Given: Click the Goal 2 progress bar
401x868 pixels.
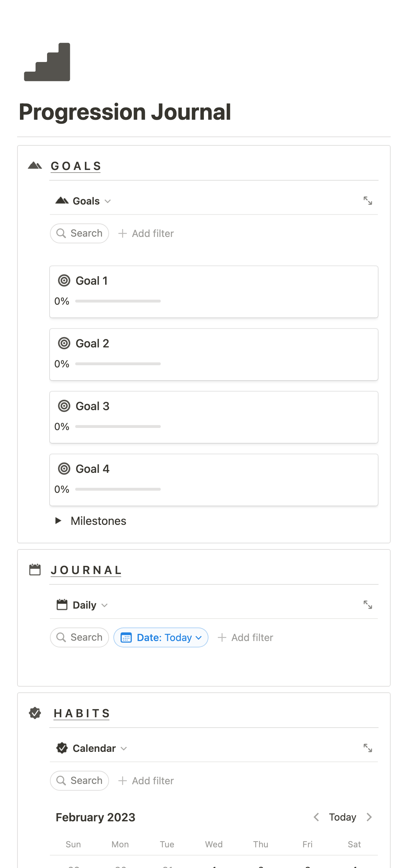Looking at the screenshot, I should click(x=118, y=364).
